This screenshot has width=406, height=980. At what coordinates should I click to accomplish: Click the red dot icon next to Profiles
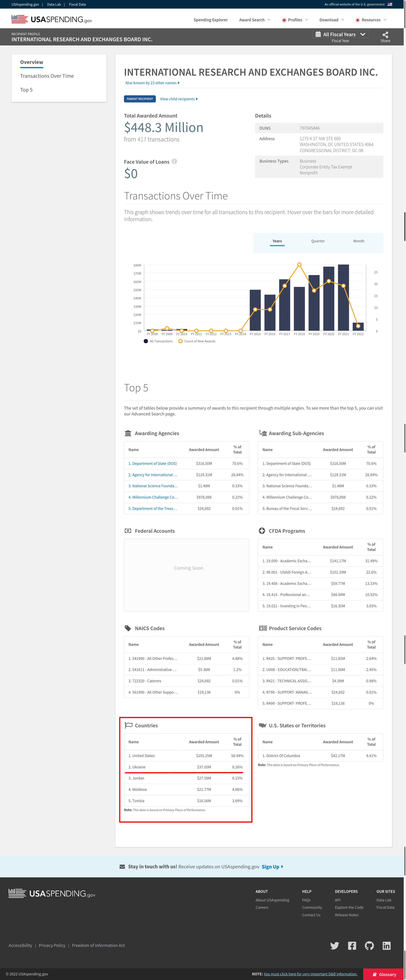tap(284, 20)
